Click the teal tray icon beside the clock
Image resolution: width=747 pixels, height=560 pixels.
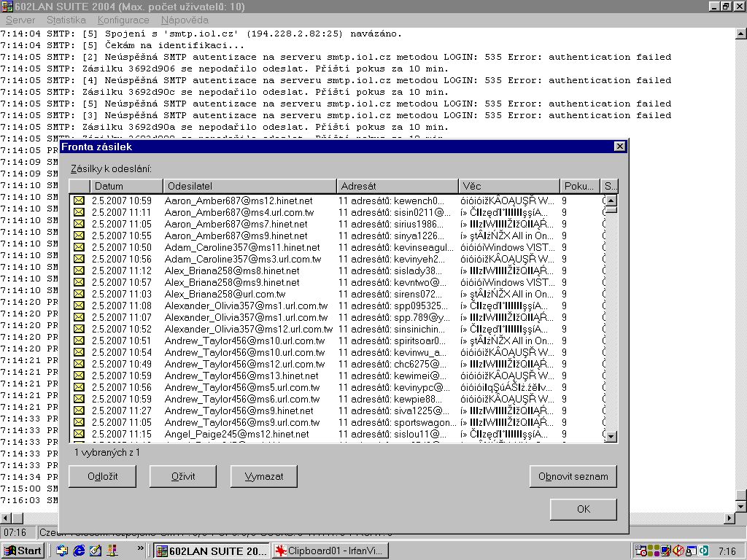click(703, 551)
